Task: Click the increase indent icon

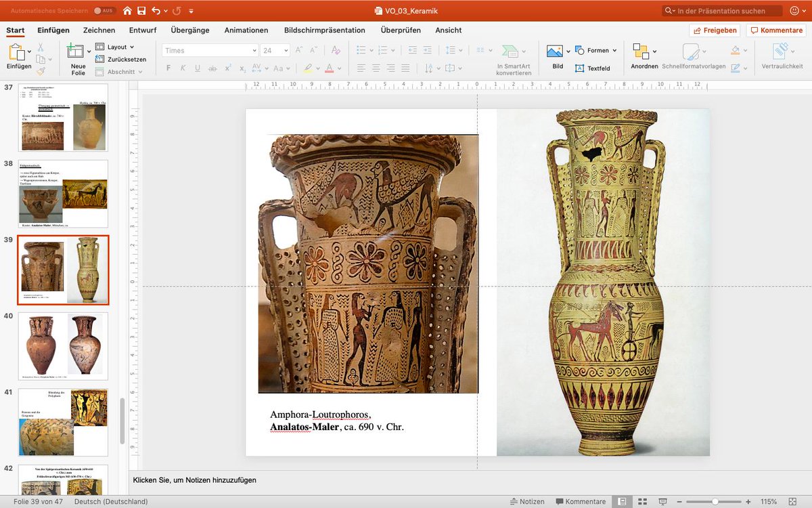Action: (x=427, y=50)
